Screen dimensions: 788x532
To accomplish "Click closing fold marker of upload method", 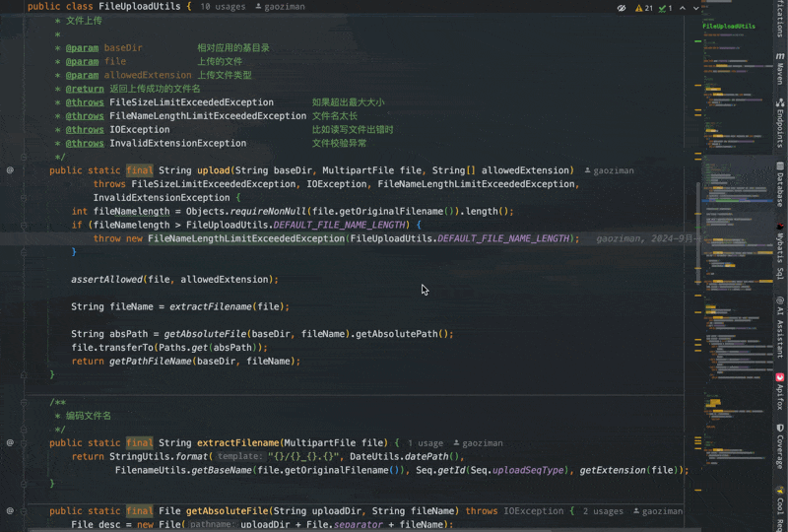I will click(24, 374).
